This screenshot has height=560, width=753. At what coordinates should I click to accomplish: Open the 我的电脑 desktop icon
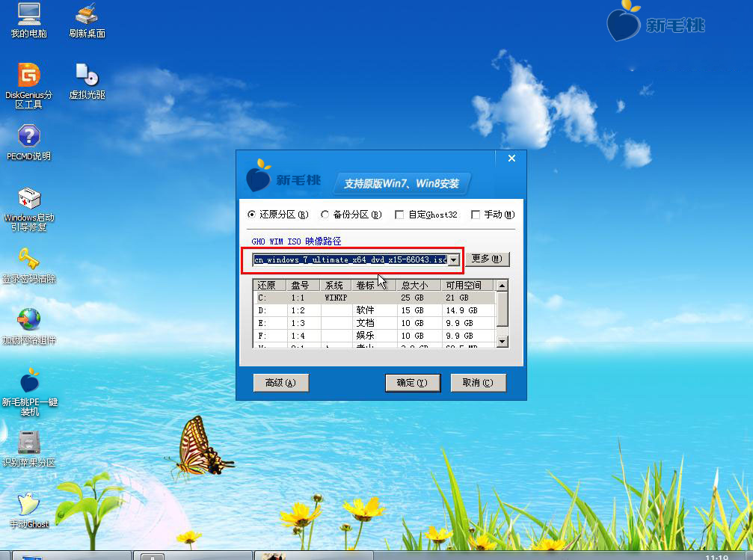pyautogui.click(x=29, y=20)
